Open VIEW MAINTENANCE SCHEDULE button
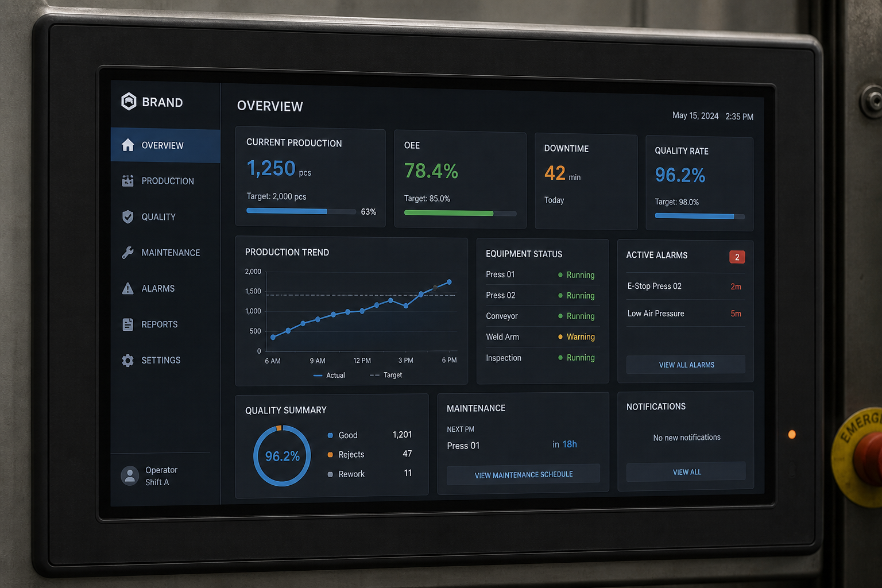The image size is (882, 588). point(523,474)
